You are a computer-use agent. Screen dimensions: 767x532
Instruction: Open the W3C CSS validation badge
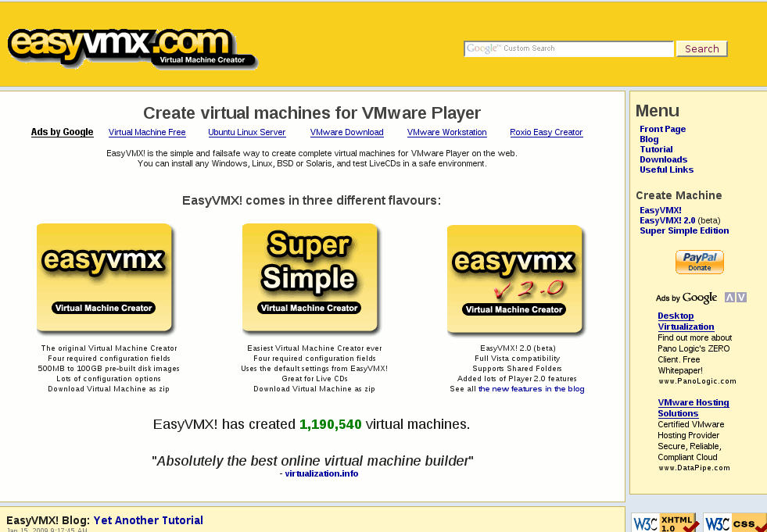735,523
